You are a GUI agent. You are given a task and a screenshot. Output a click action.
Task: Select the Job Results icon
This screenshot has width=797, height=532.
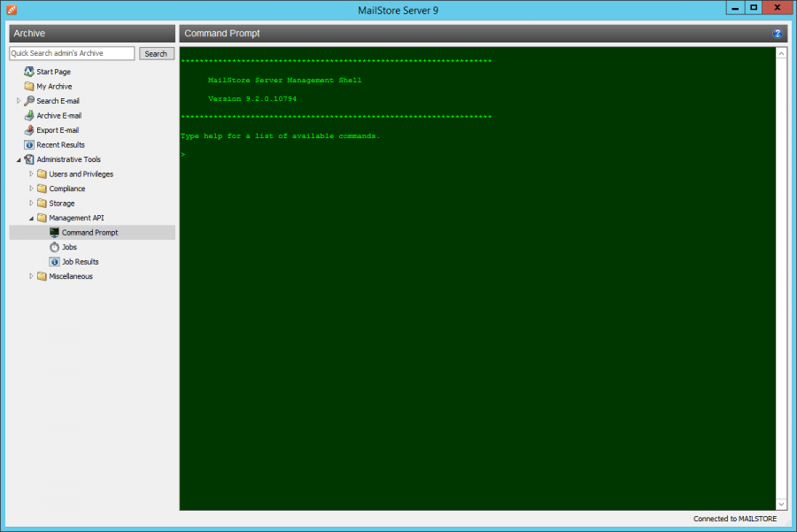point(54,262)
